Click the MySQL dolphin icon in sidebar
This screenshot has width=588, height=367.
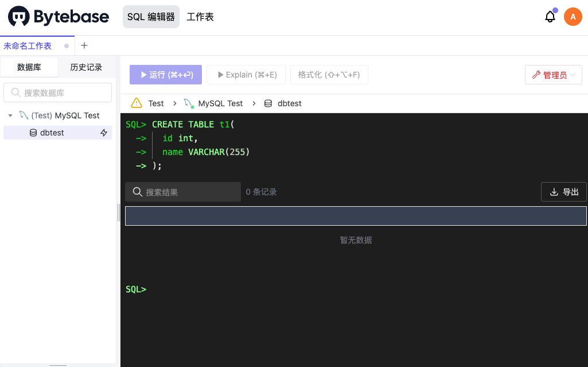[24, 115]
